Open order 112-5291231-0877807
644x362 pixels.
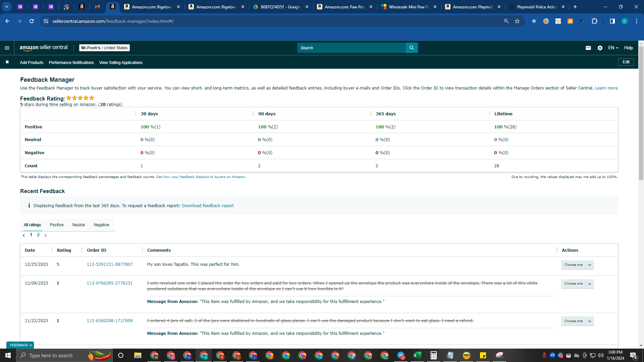pos(110,264)
